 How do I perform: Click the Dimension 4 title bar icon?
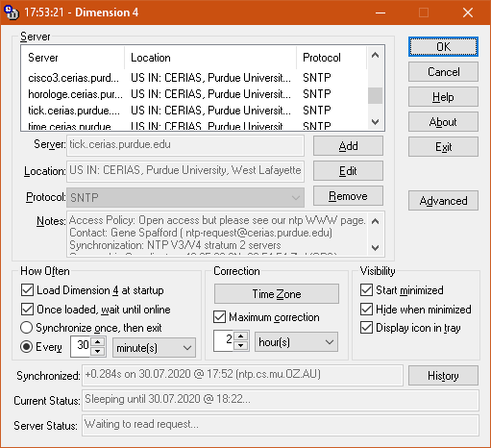pyautogui.click(x=11, y=12)
